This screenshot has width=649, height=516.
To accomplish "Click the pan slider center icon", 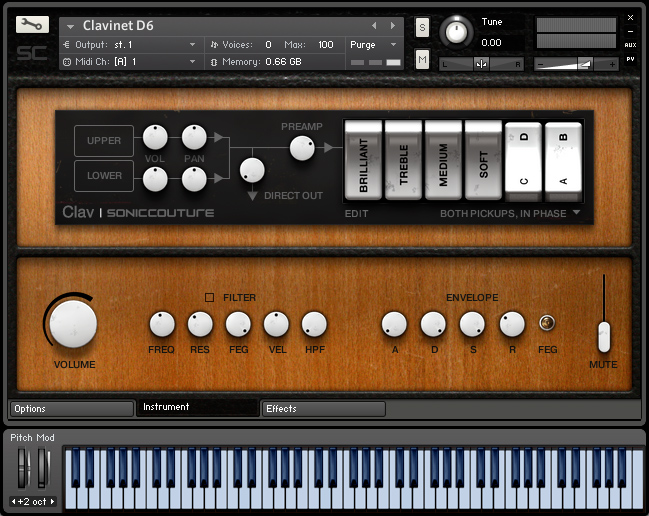I will (481, 64).
